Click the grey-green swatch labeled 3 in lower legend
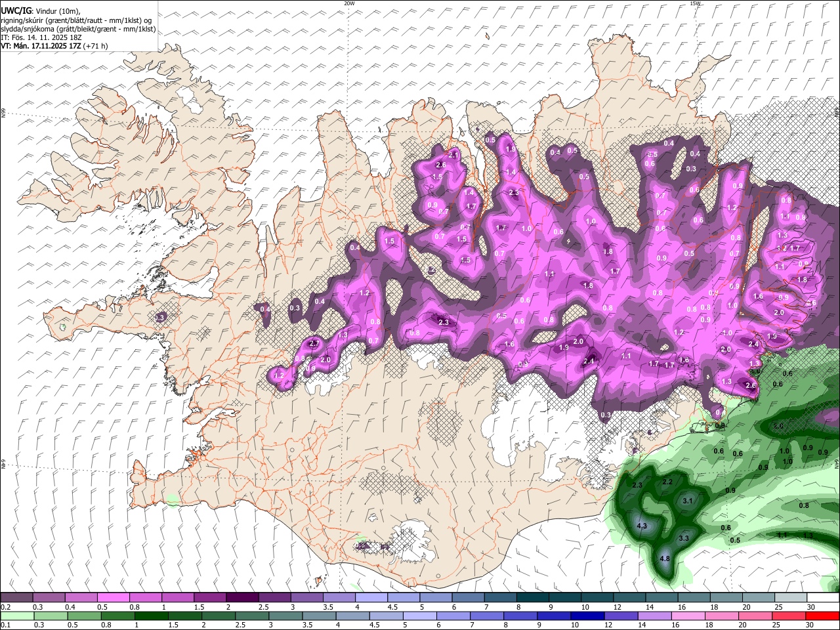The height and width of the screenshot is (630, 840). [x=285, y=616]
